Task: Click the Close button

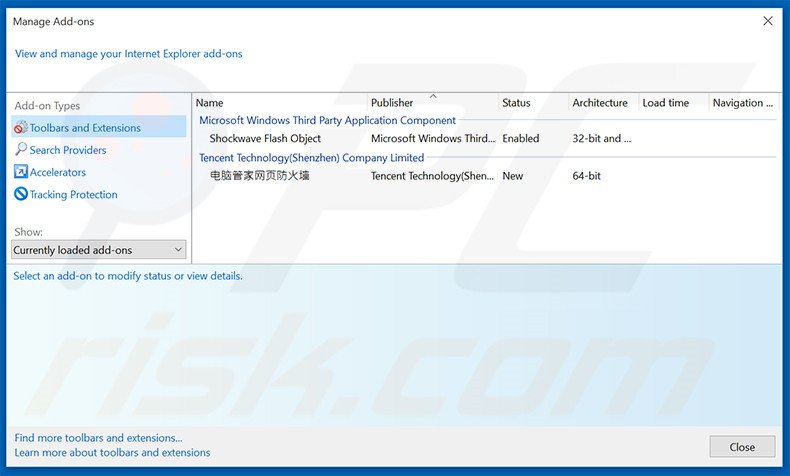Action: point(742,447)
